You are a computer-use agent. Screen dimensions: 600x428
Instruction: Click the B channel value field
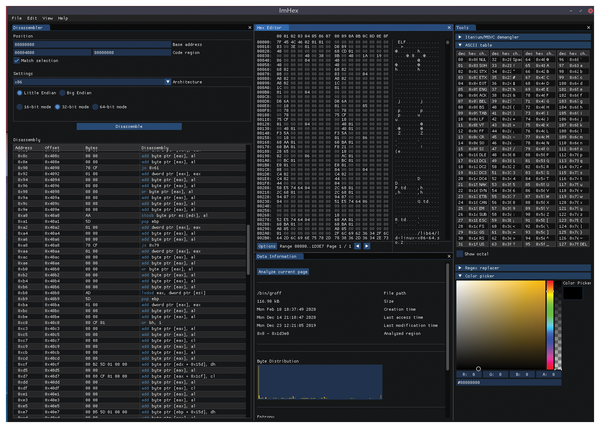pyautogui.click(x=522, y=374)
